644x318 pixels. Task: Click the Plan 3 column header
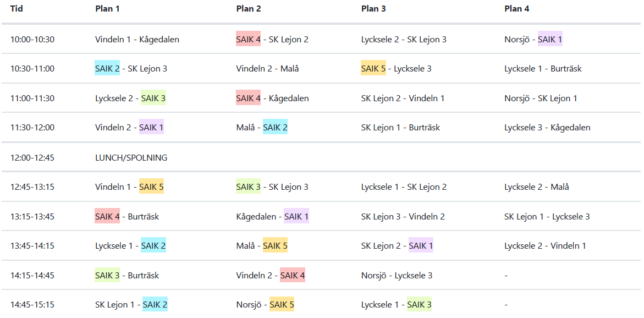tap(373, 9)
